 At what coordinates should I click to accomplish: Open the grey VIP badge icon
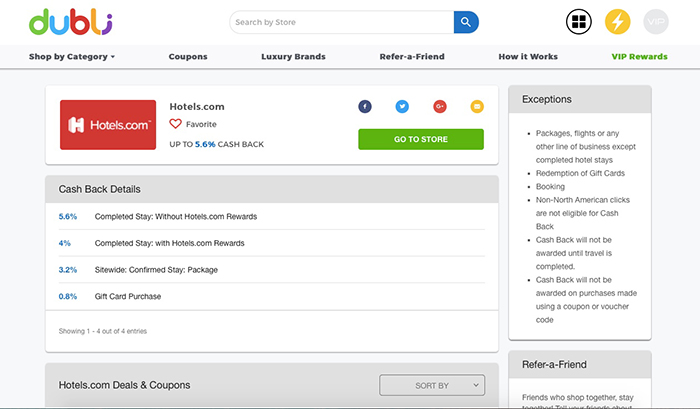[x=656, y=22]
